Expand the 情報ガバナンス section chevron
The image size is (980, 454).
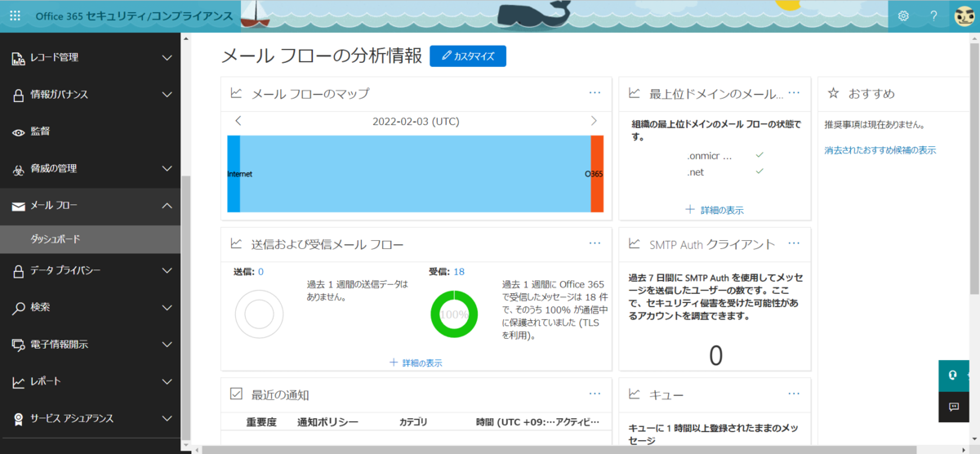point(167,95)
